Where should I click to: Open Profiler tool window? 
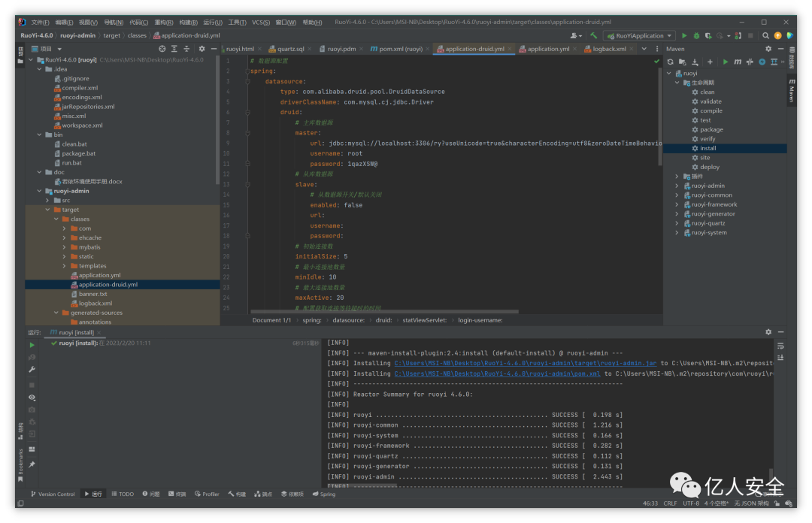tap(207, 494)
